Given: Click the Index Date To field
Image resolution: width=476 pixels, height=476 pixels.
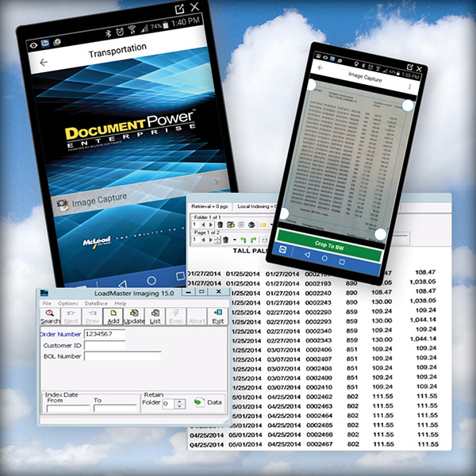Looking at the screenshot, I should coord(115,409).
